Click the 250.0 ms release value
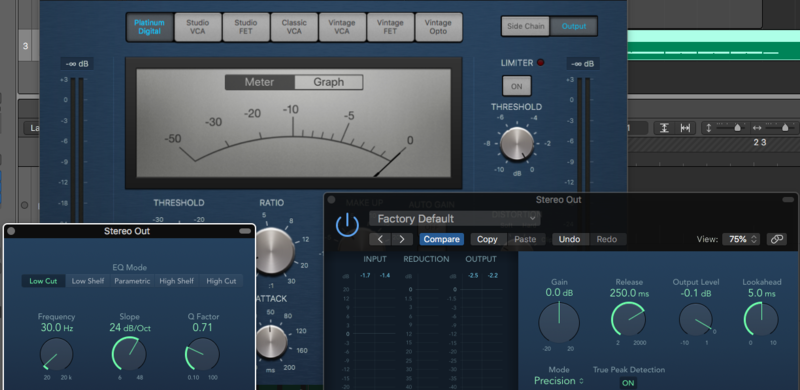Screen dimensions: 800x390 click(x=629, y=293)
